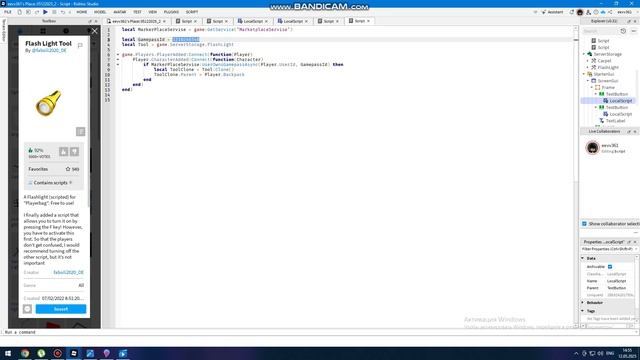
Task: Open the FILE menu
Action: (x=8, y=12)
